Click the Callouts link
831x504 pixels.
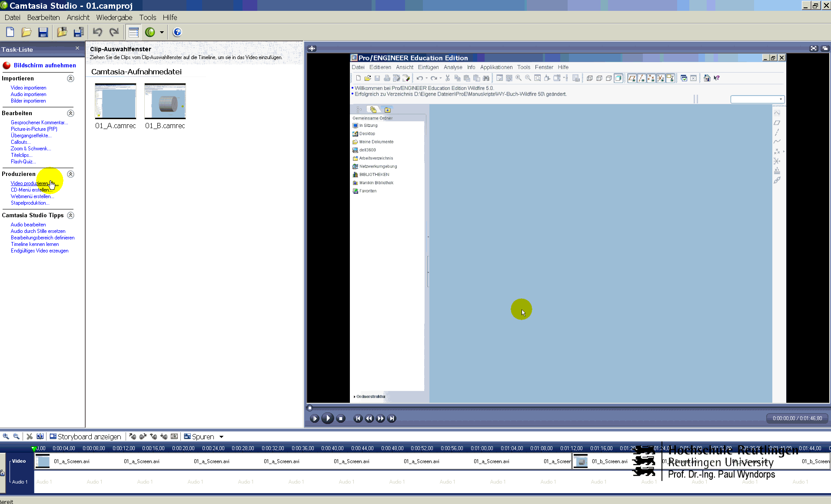[21, 142]
